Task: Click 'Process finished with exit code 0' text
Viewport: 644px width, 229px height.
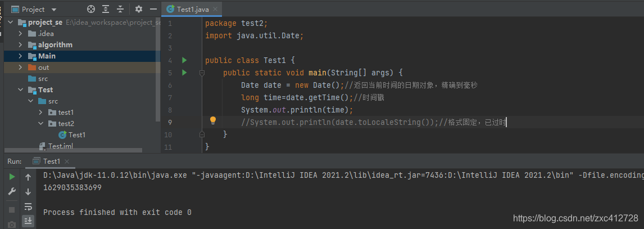Action: click(x=117, y=213)
